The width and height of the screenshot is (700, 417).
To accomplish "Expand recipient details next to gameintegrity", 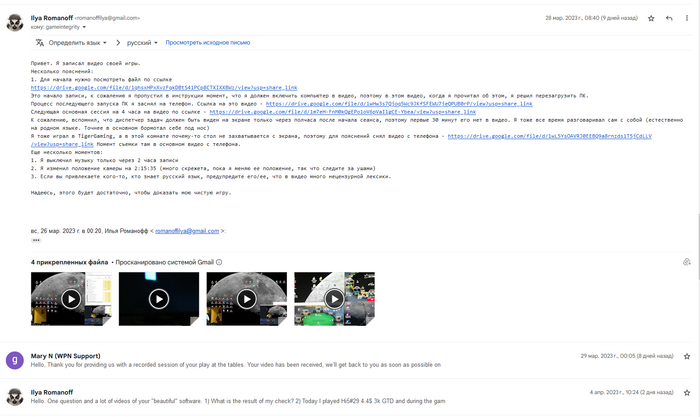I will point(84,27).
